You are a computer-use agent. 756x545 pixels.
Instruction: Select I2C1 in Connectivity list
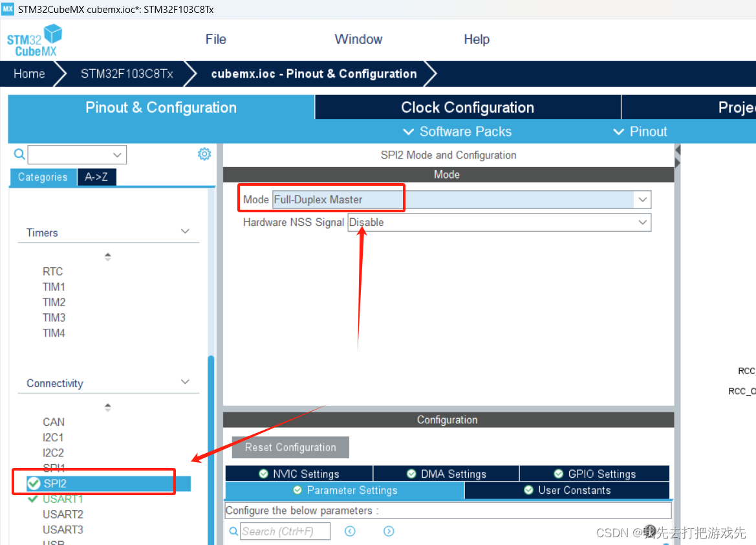[53, 438]
